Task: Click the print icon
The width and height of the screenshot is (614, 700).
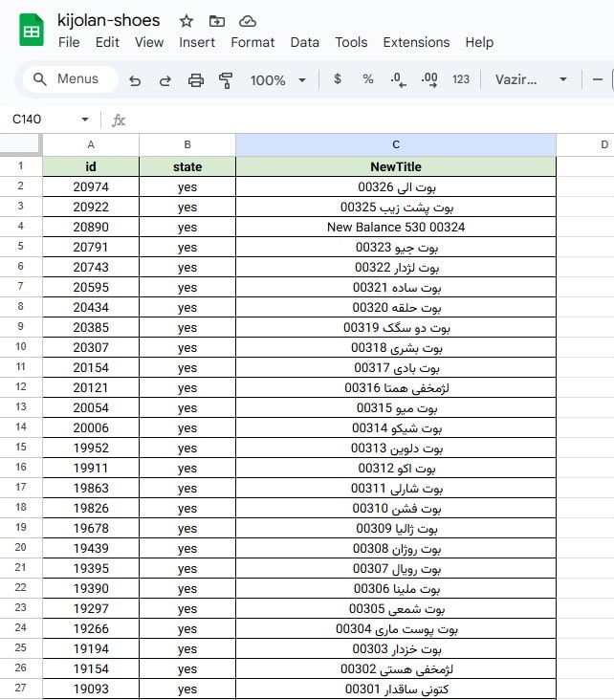Action: (x=196, y=80)
